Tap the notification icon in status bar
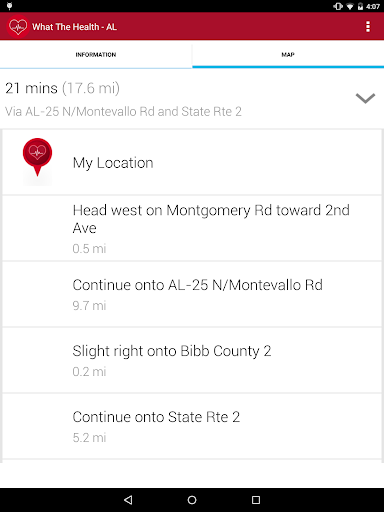The width and height of the screenshot is (384, 512). pyautogui.click(x=9, y=6)
